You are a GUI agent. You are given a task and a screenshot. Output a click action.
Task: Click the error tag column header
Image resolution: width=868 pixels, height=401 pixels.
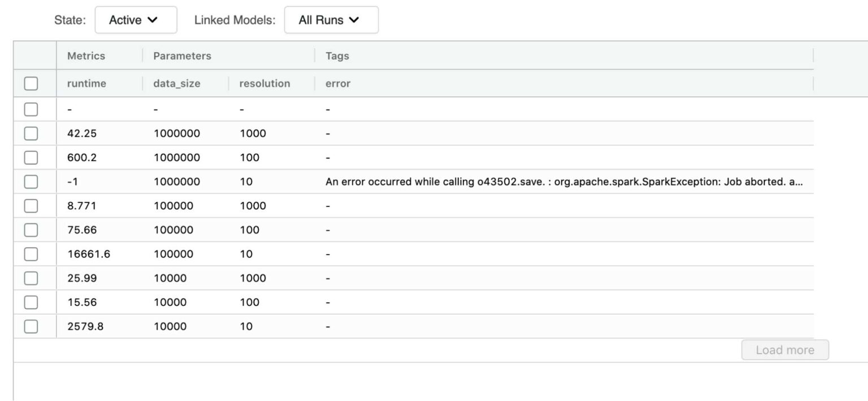point(338,84)
